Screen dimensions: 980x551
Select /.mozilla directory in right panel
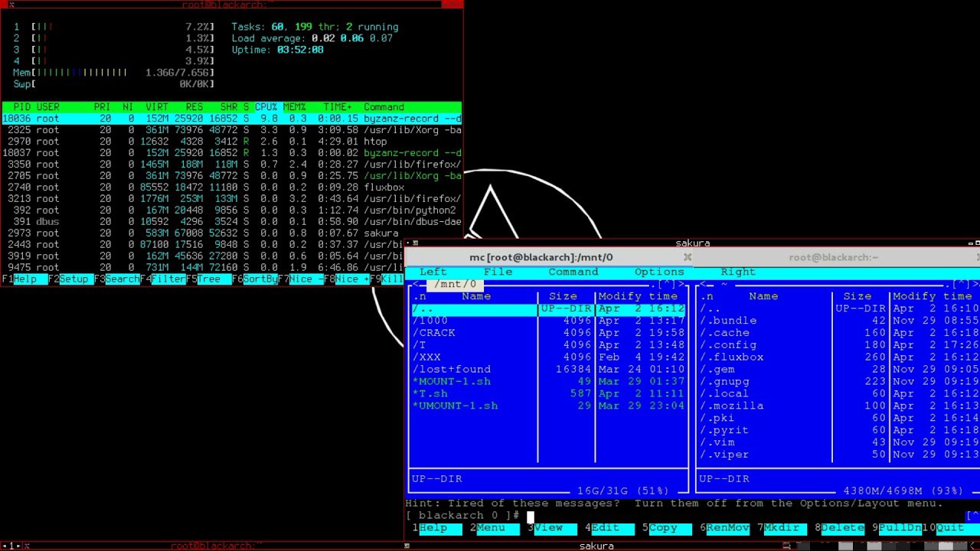click(x=839, y=406)
